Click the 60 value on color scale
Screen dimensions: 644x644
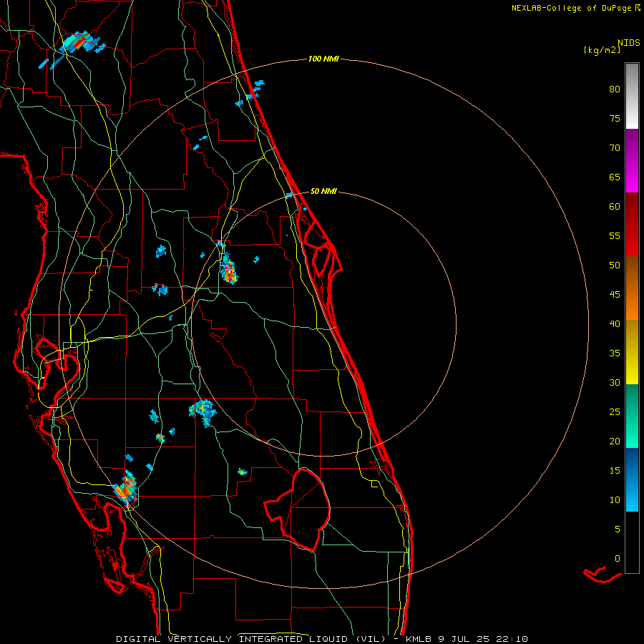tap(615, 207)
